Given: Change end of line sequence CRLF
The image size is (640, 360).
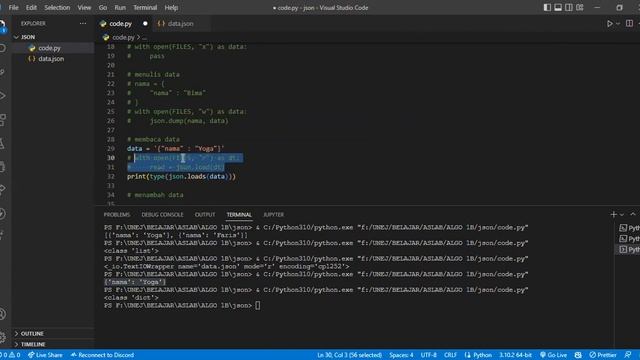Looking at the screenshot, I should click(450, 355).
